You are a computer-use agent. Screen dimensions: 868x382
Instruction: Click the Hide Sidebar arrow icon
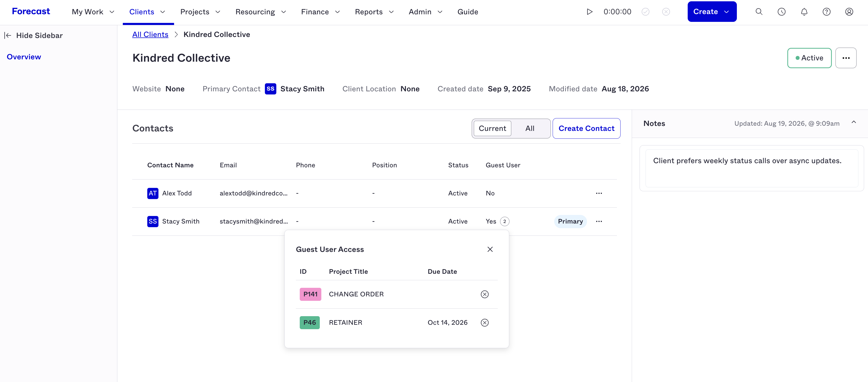point(8,35)
